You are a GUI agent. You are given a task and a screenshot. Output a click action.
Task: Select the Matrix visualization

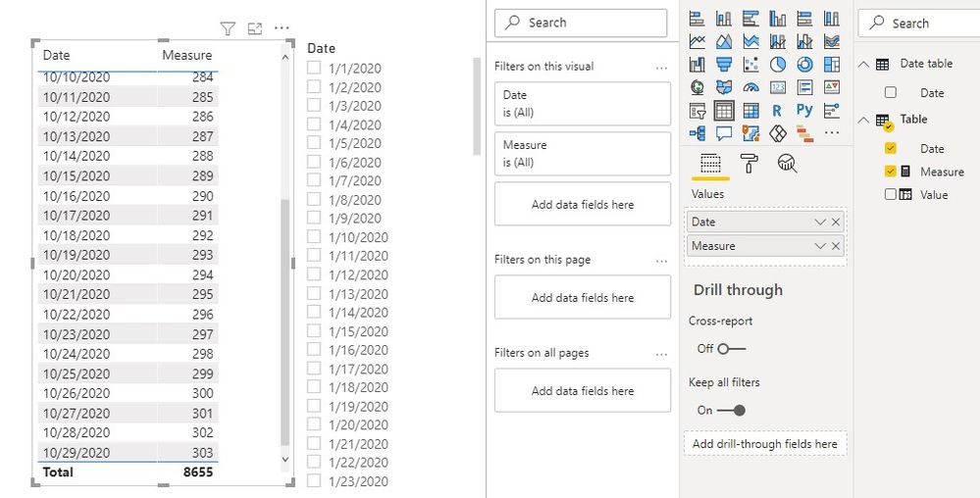pyautogui.click(x=750, y=111)
